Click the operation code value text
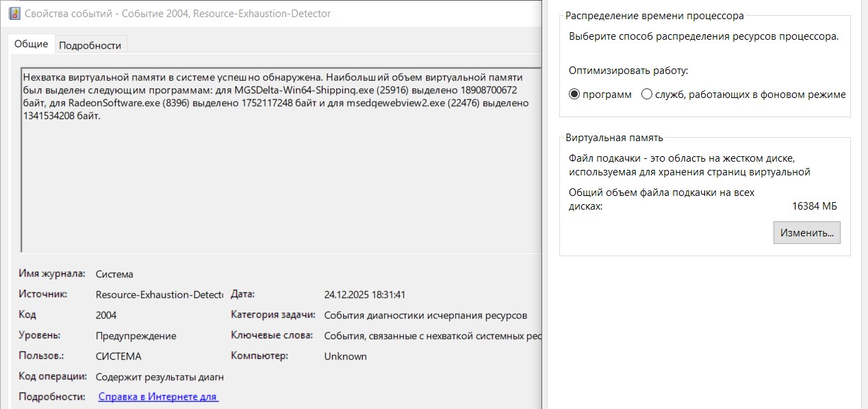868x409 pixels. (x=159, y=377)
